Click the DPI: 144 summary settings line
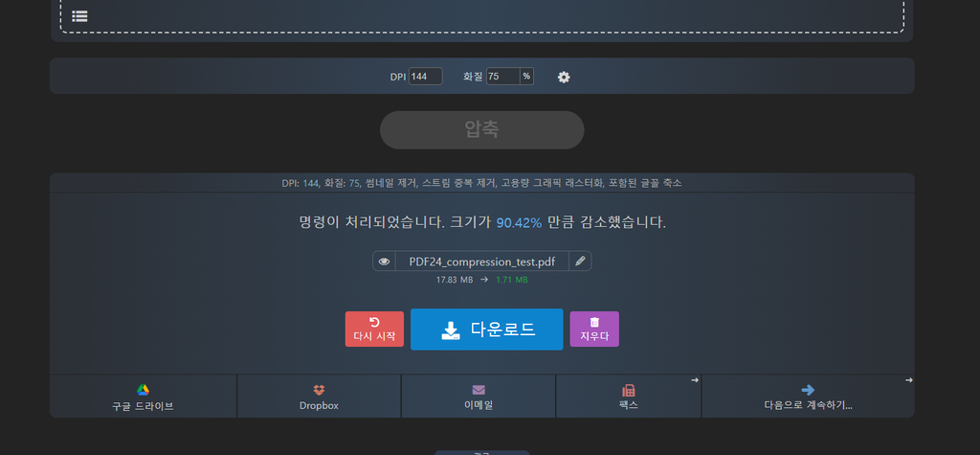Image resolution: width=980 pixels, height=455 pixels. point(482,183)
